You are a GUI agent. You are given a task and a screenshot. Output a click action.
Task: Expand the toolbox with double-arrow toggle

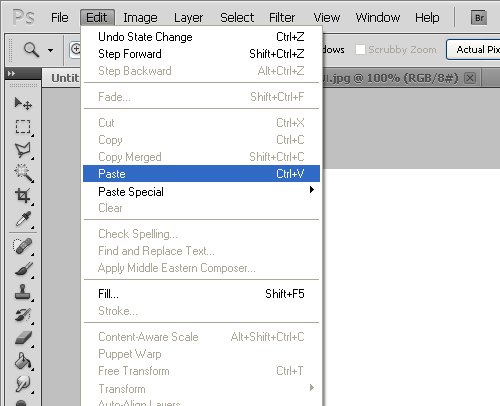pos(11,73)
